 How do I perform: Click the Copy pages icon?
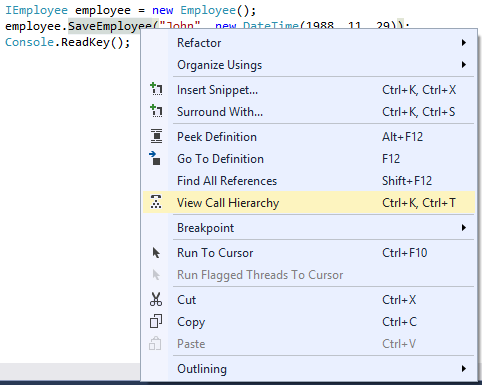pyautogui.click(x=156, y=321)
